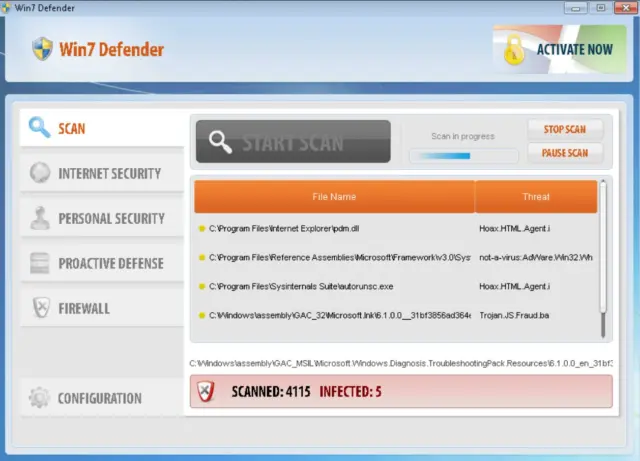Screen dimensions: 640x461
Task: Open the Configuration section
Action: pyautogui.click(x=102, y=398)
